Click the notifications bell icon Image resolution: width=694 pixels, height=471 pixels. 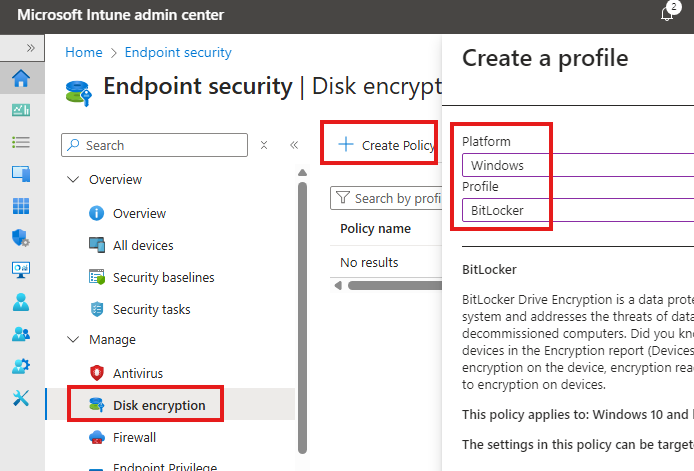tap(668, 14)
